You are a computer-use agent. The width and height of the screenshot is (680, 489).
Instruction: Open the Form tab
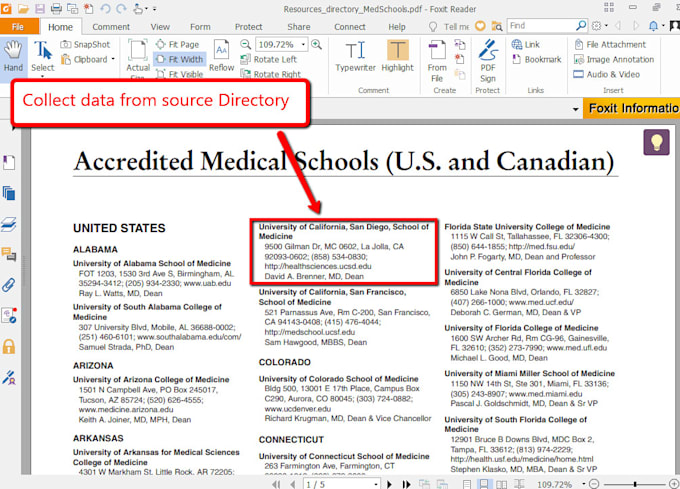coord(200,27)
